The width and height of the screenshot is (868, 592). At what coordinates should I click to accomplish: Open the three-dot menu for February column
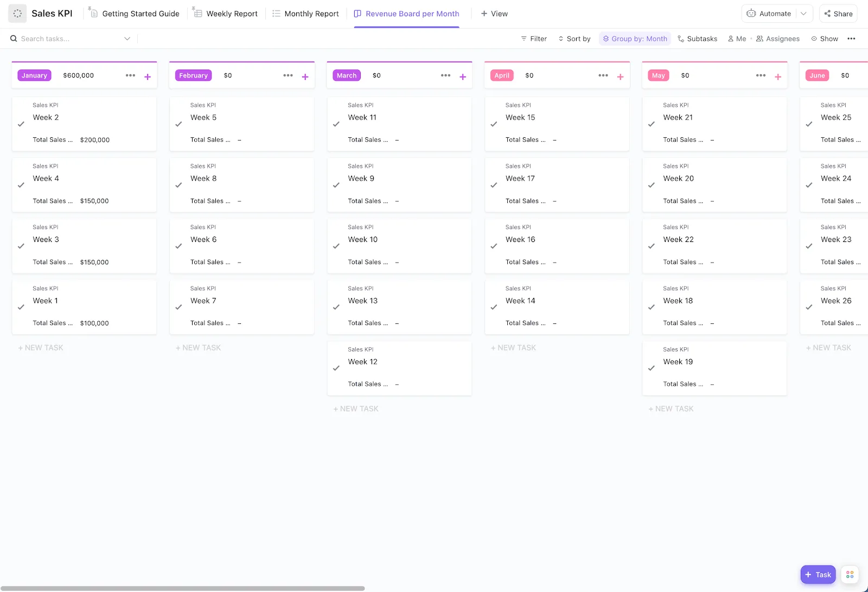tap(288, 75)
